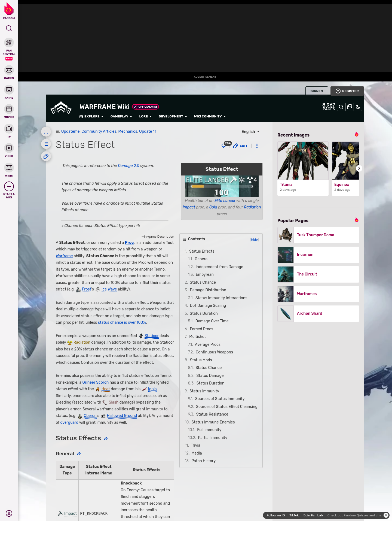Open search from the Fandom sidebar
The image size is (392, 545).
9,28
